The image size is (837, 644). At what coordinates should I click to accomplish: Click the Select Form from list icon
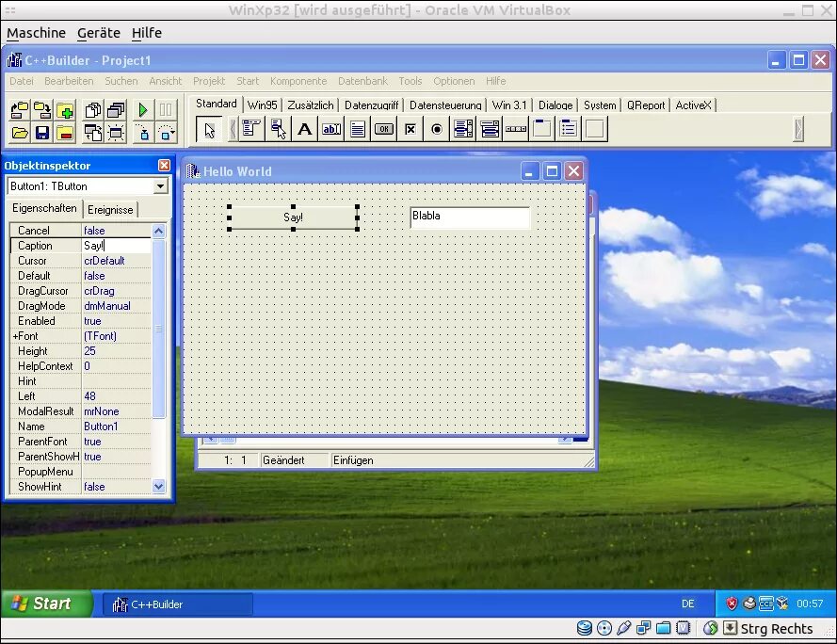(x=116, y=110)
